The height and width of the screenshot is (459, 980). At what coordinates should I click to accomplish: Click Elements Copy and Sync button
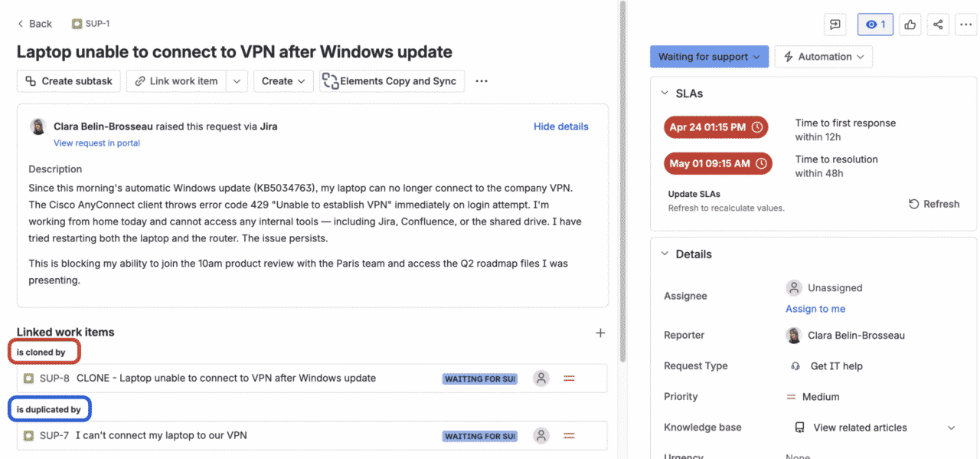(391, 81)
